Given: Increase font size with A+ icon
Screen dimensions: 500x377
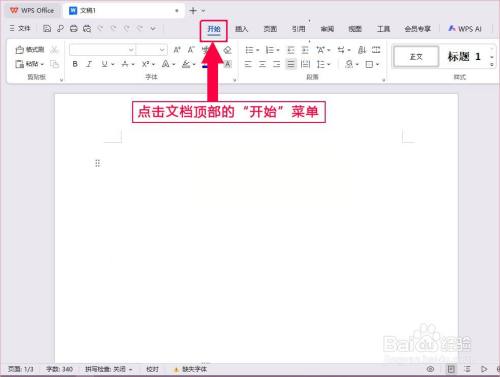Looking at the screenshot, I should point(177,50).
